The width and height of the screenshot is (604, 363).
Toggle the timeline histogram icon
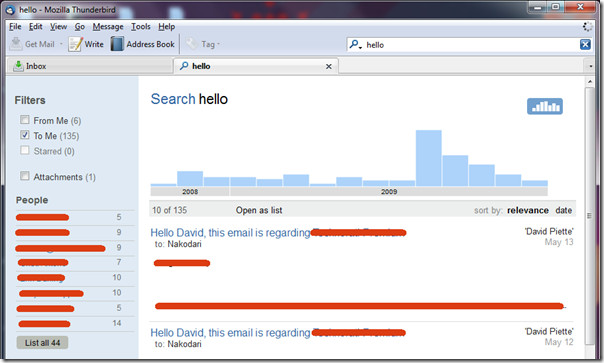pyautogui.click(x=545, y=106)
